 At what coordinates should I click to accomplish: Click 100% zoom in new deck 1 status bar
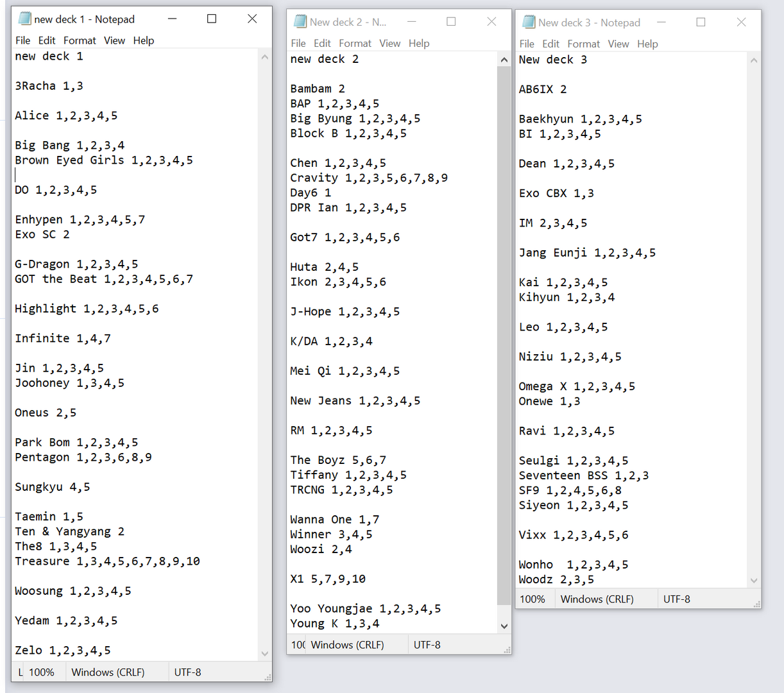(x=42, y=672)
